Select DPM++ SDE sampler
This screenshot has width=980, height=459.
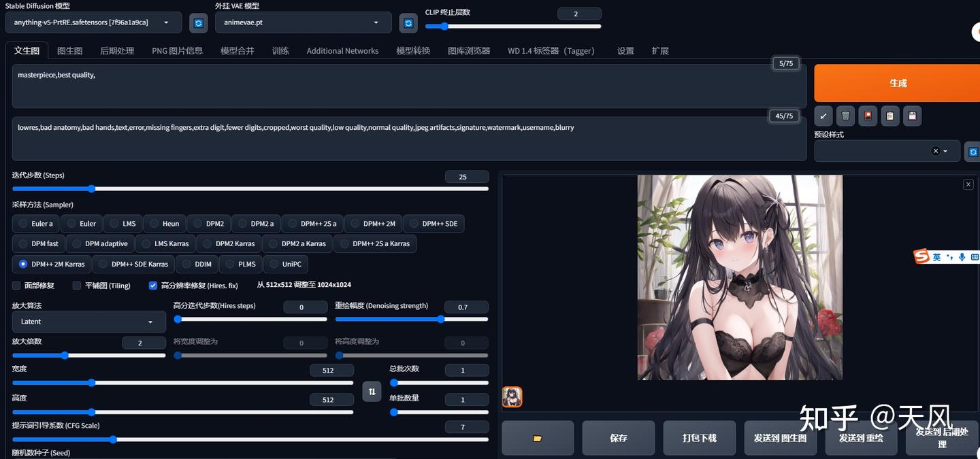pos(434,224)
